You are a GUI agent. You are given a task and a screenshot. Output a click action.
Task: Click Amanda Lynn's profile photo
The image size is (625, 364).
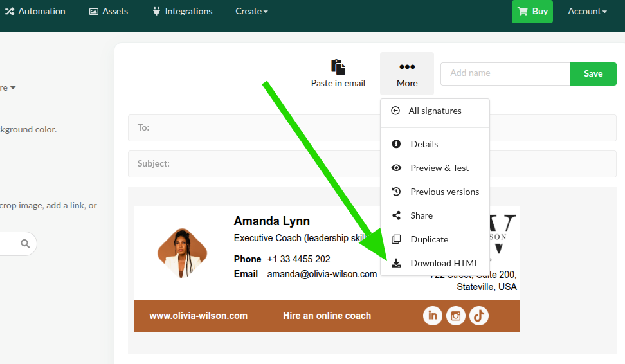pos(183,253)
